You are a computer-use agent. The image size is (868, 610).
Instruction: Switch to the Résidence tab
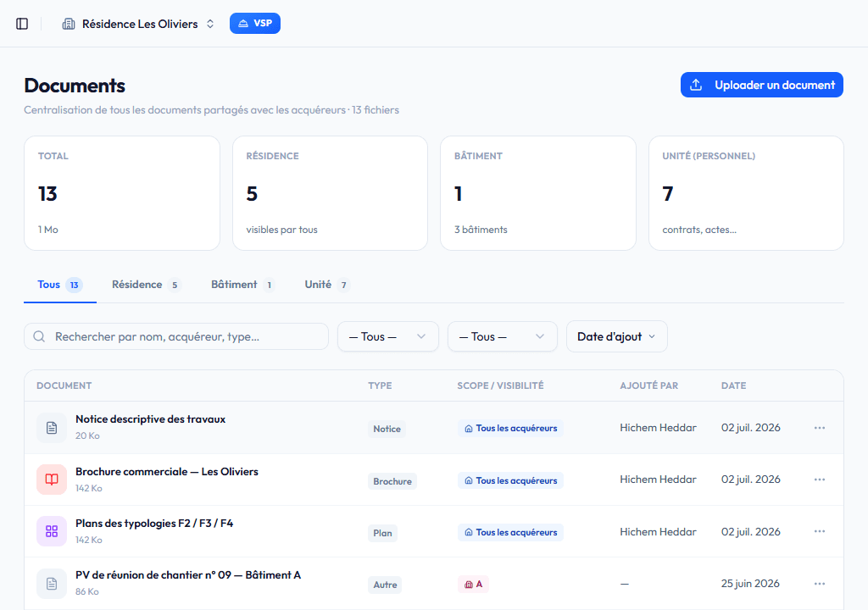[146, 285]
